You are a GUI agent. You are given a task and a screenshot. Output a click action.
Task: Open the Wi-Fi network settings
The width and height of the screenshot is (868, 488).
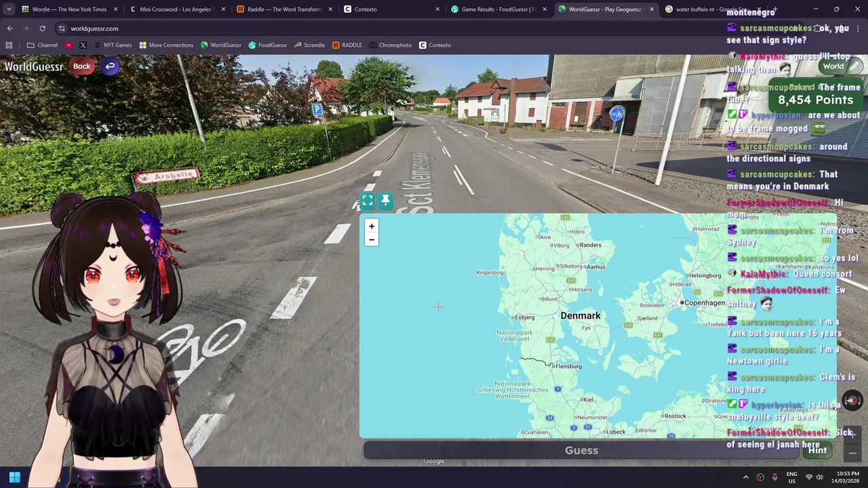[x=808, y=477]
